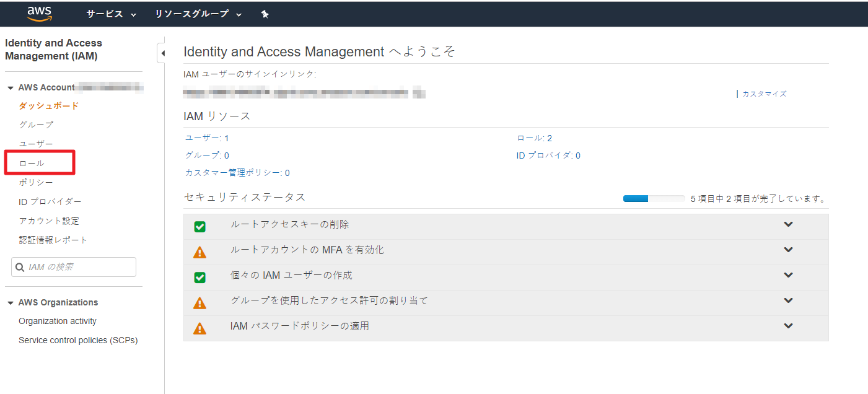
Task: Open Service control policies (SCPs)
Action: pos(78,340)
